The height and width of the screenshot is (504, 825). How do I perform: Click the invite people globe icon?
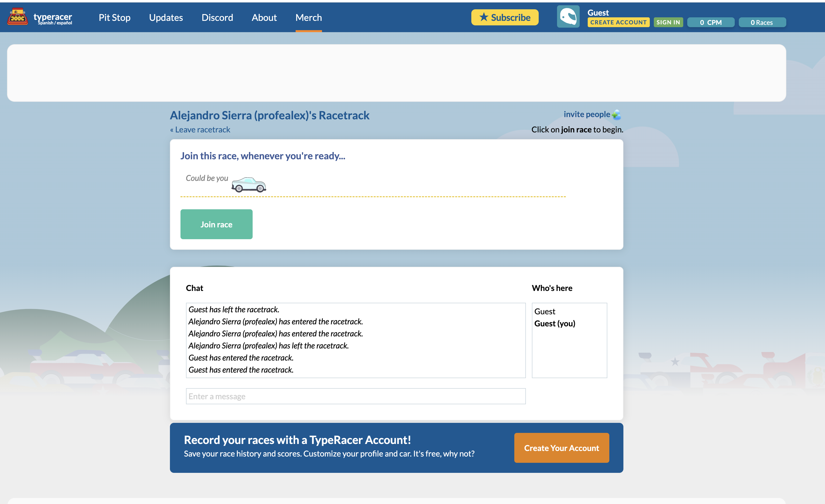(616, 115)
